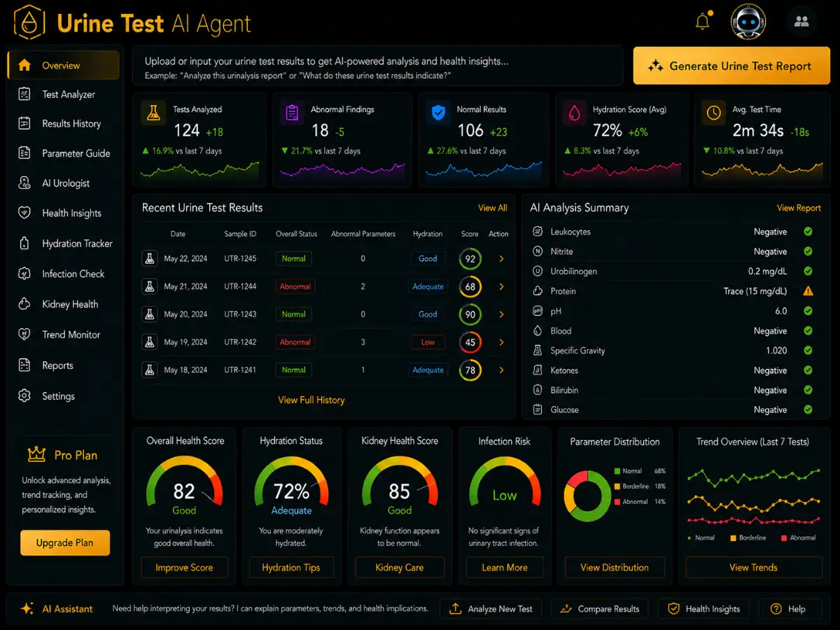This screenshot has height=630, width=840.
Task: Click the Leukocytes parameter icon
Action: [538, 232]
